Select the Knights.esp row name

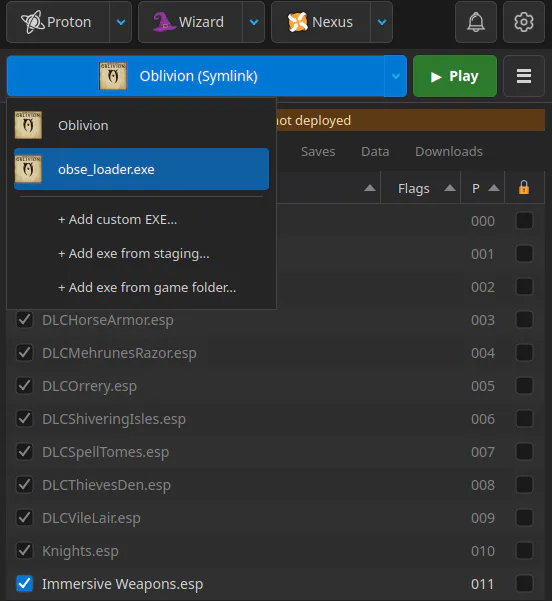(80, 551)
